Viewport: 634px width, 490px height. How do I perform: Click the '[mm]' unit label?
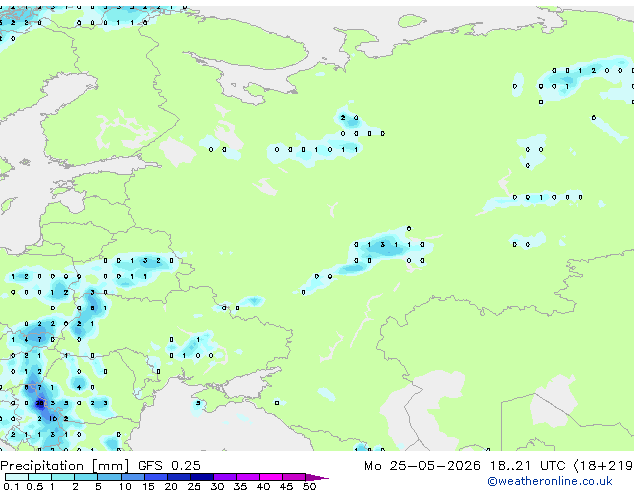point(110,466)
